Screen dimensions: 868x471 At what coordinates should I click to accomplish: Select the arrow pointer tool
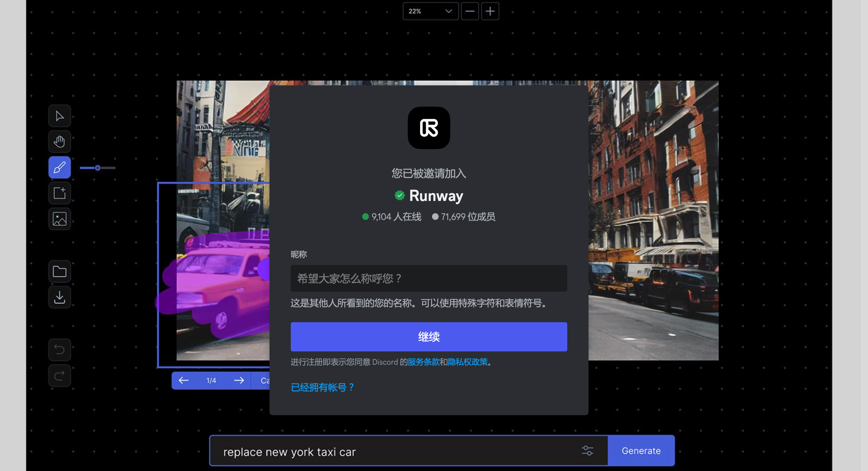click(59, 116)
